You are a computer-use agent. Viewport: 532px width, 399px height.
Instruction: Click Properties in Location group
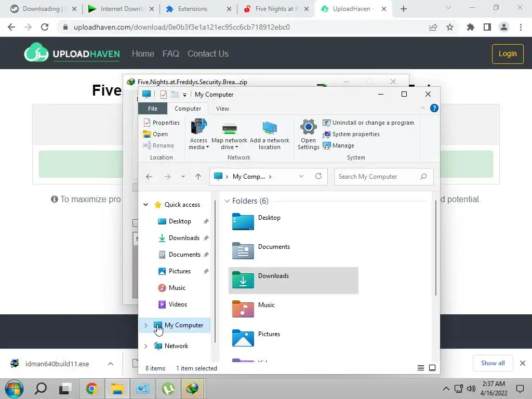click(162, 123)
